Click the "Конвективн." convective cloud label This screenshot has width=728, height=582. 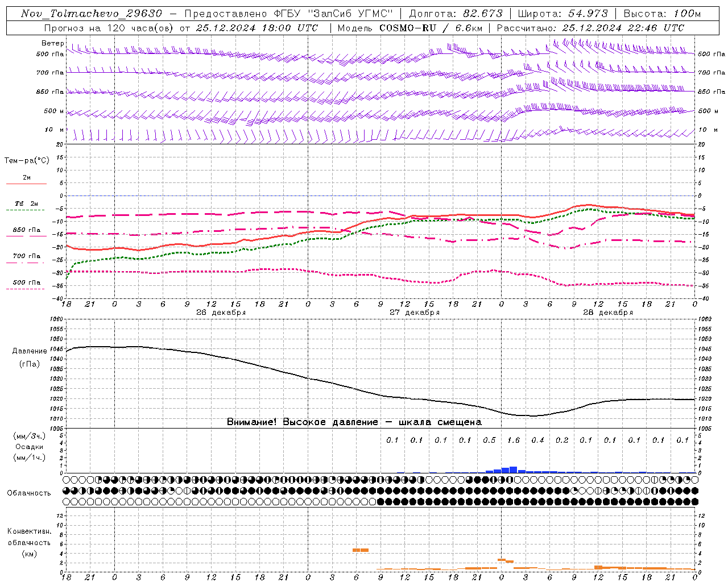pos(29,531)
